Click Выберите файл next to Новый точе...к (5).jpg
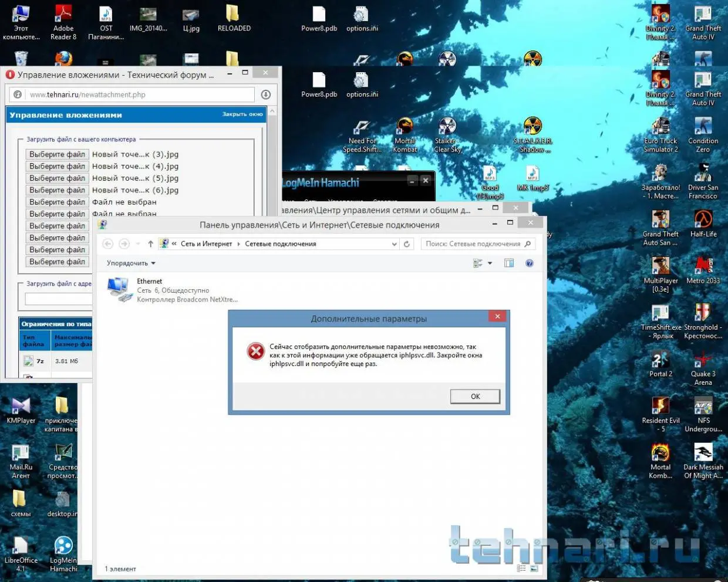The width and height of the screenshot is (728, 582). point(58,178)
